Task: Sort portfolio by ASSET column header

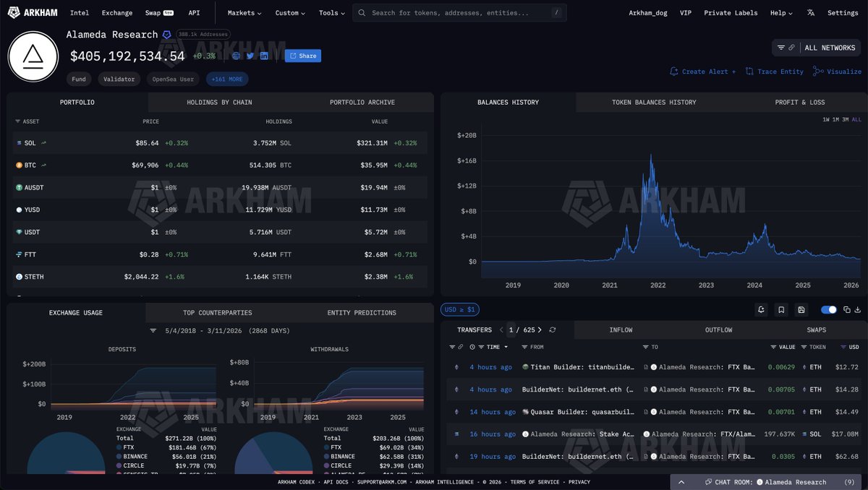Action: click(27, 121)
